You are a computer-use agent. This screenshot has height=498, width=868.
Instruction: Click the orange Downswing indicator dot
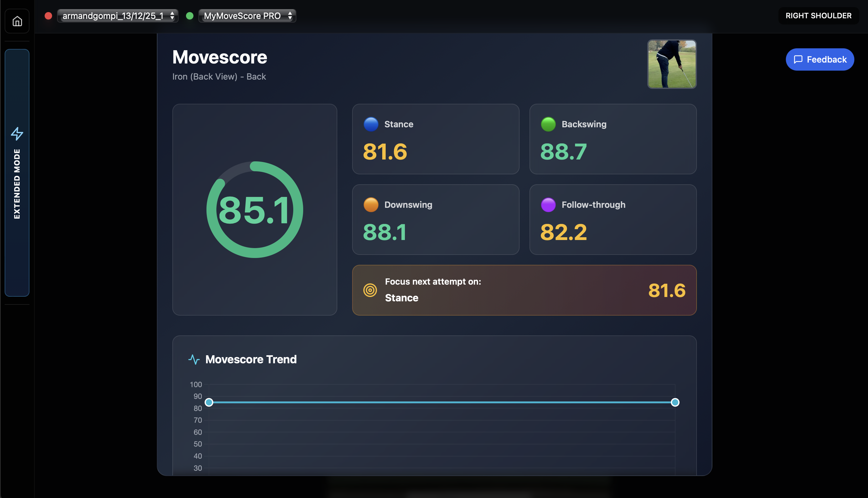tap(371, 204)
